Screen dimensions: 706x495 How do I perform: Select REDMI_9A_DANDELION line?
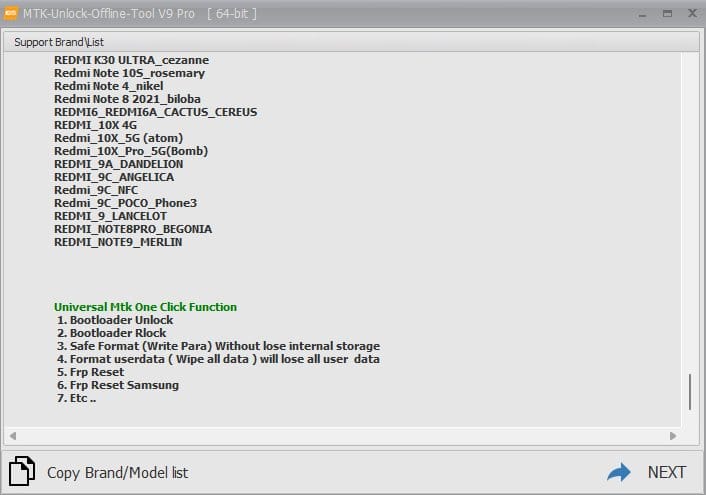(118, 164)
